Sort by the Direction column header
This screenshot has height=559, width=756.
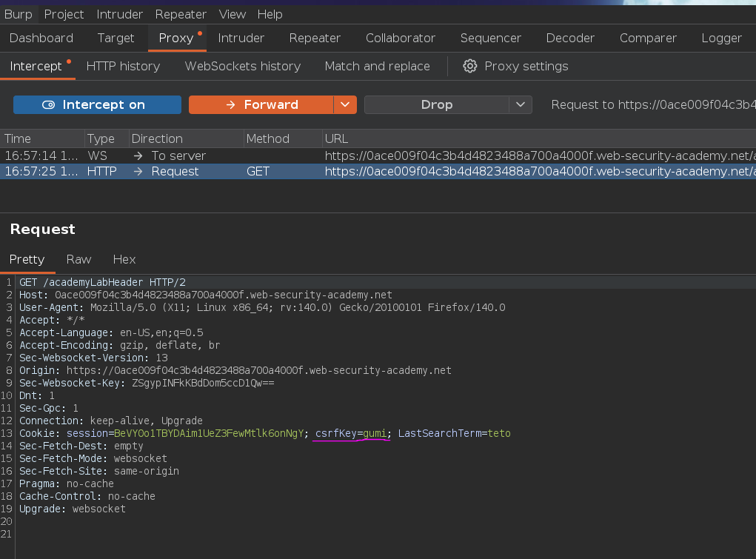(x=186, y=139)
